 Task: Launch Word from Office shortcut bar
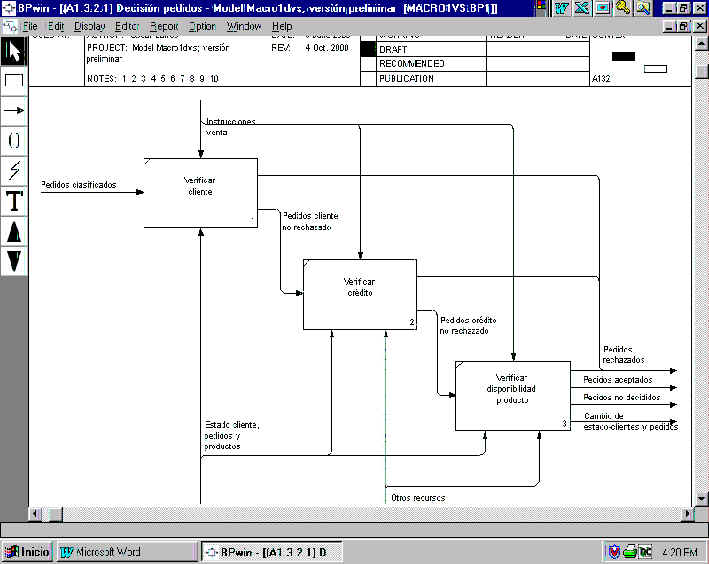point(562,8)
